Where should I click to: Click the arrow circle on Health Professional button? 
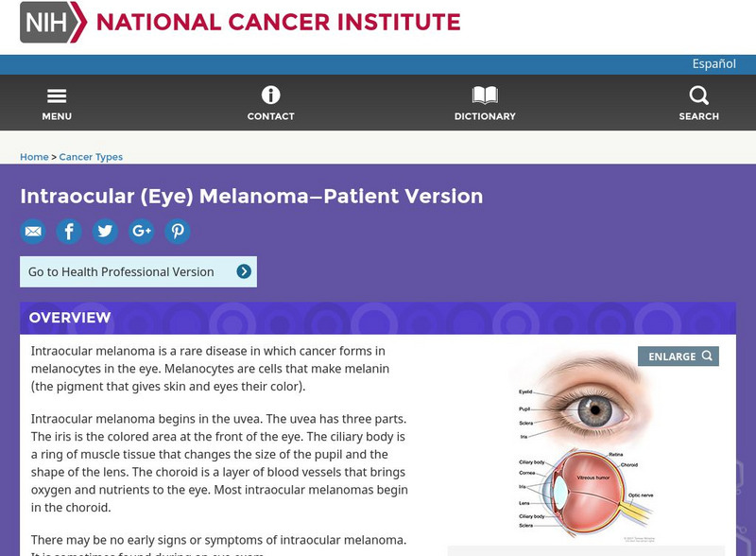pyautogui.click(x=246, y=271)
